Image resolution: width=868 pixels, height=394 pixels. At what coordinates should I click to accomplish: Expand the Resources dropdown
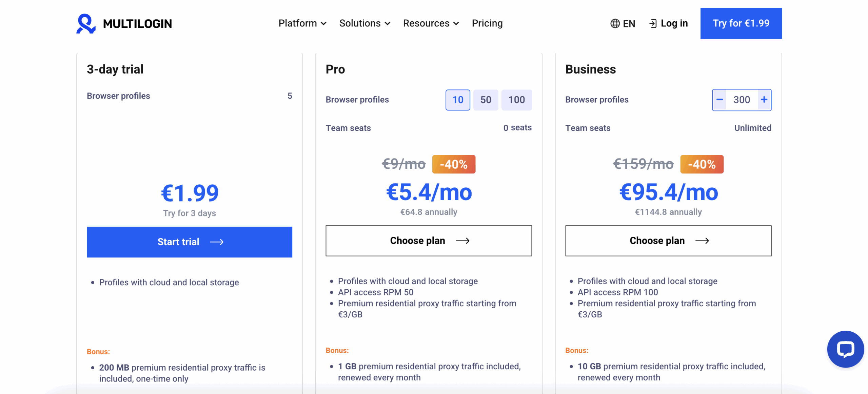[431, 23]
